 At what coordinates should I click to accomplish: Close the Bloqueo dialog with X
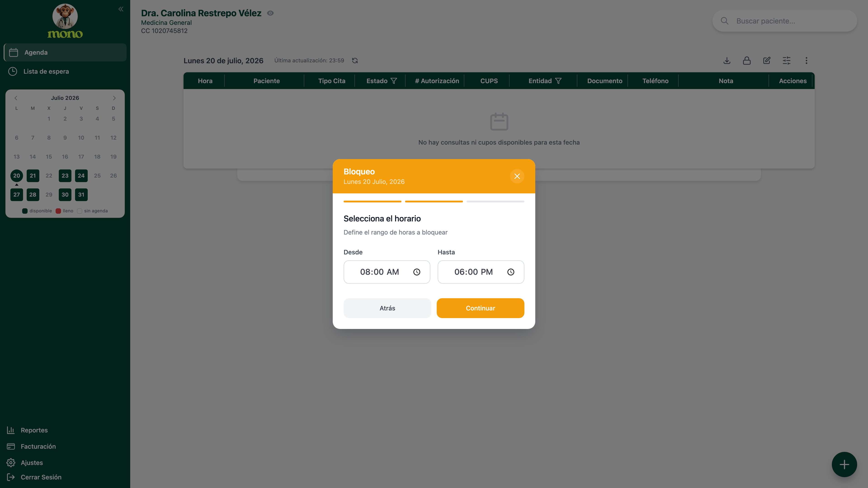(517, 176)
